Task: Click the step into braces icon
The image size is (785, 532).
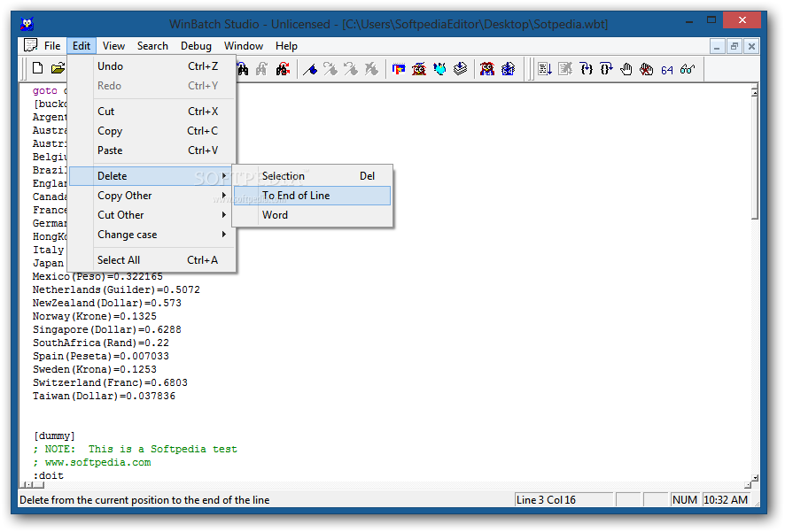Action: (x=586, y=69)
